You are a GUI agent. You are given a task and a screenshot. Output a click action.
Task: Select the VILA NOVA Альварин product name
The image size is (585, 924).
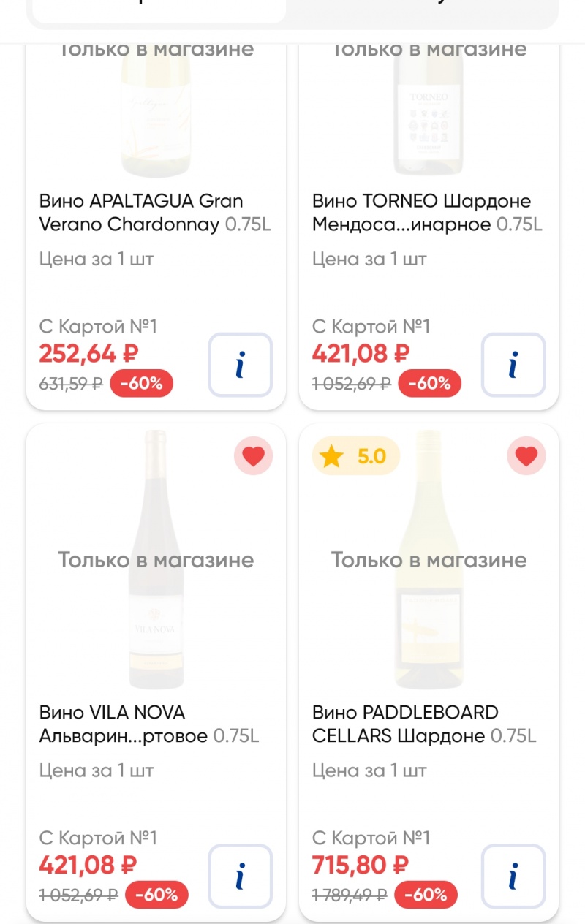pos(124,724)
